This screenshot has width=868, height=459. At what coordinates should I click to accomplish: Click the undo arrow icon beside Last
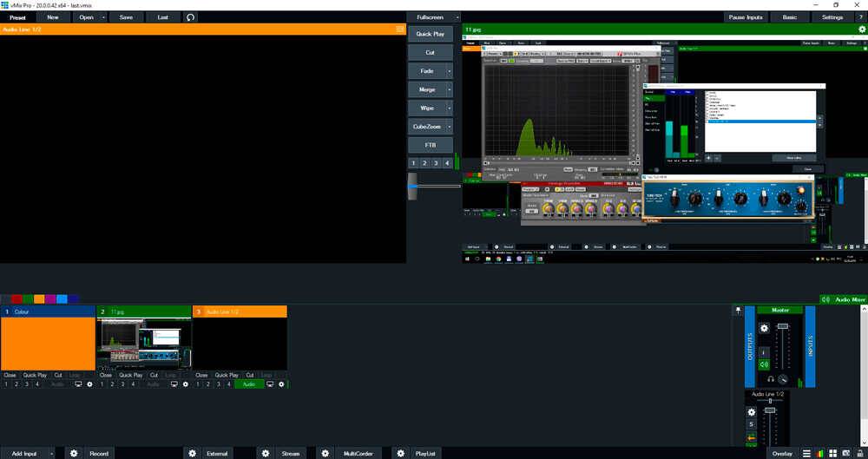pyautogui.click(x=190, y=17)
